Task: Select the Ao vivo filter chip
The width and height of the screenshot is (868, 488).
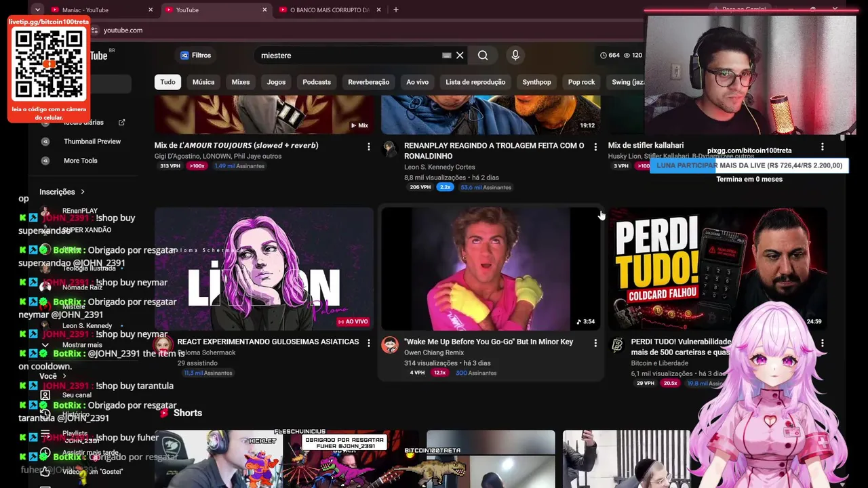Action: [417, 82]
